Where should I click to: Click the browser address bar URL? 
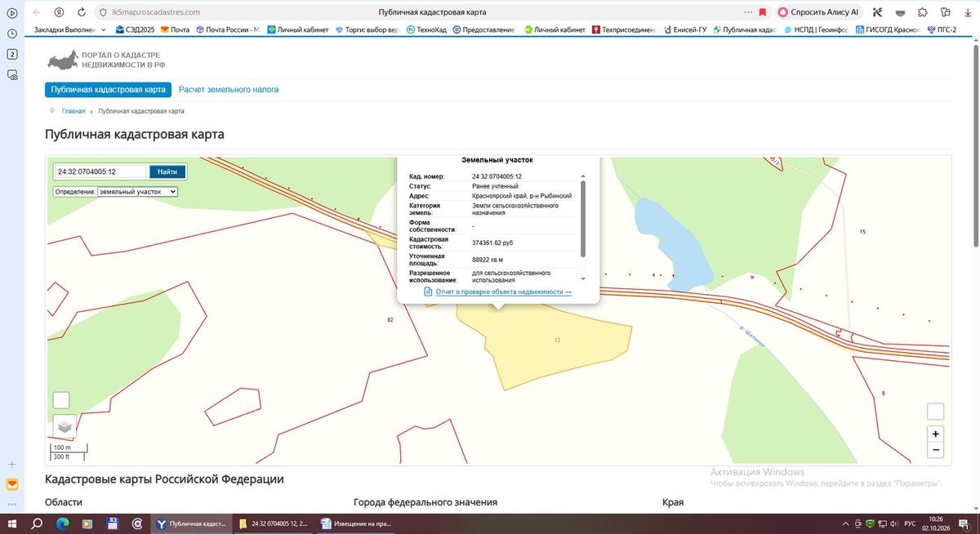click(x=155, y=12)
